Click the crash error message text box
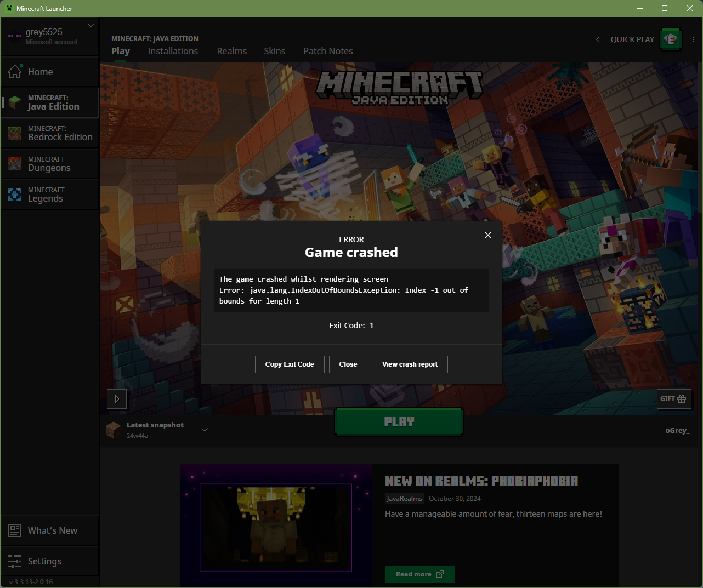703x588 pixels. (351, 290)
